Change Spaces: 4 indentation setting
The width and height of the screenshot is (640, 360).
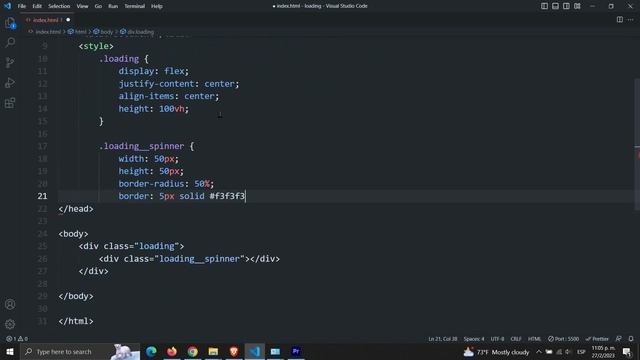point(473,339)
